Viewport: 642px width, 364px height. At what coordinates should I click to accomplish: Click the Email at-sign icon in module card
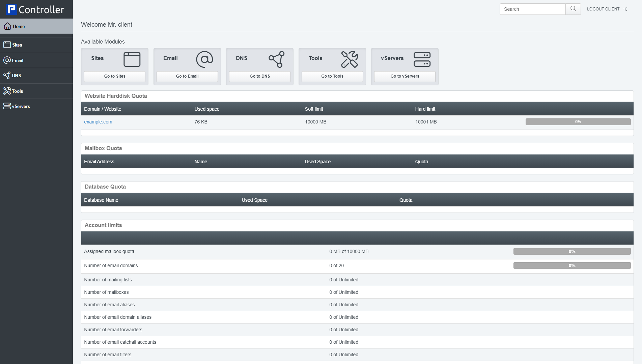204,59
